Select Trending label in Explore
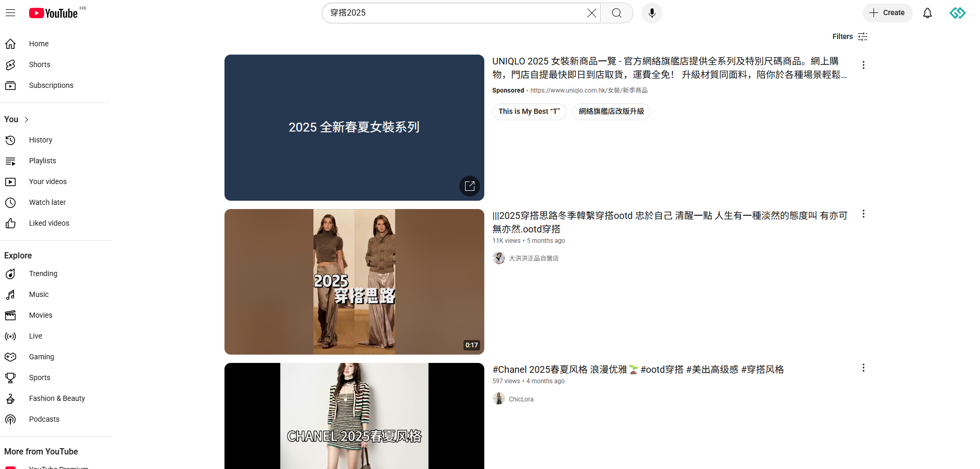 [x=43, y=273]
